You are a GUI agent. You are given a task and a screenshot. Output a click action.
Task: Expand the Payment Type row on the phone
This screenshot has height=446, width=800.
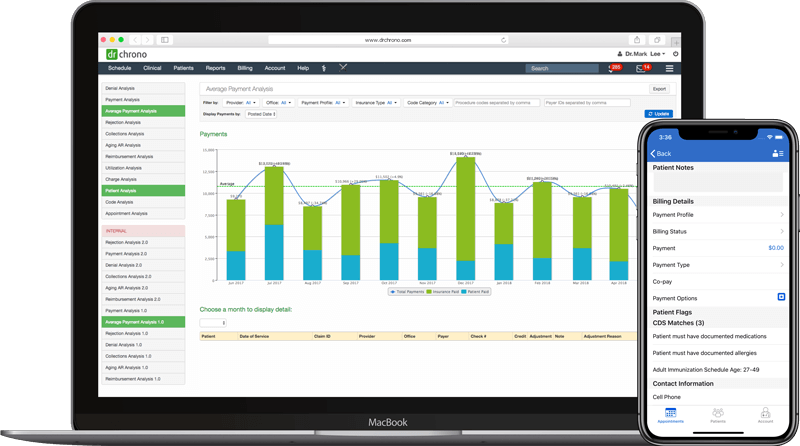click(718, 265)
